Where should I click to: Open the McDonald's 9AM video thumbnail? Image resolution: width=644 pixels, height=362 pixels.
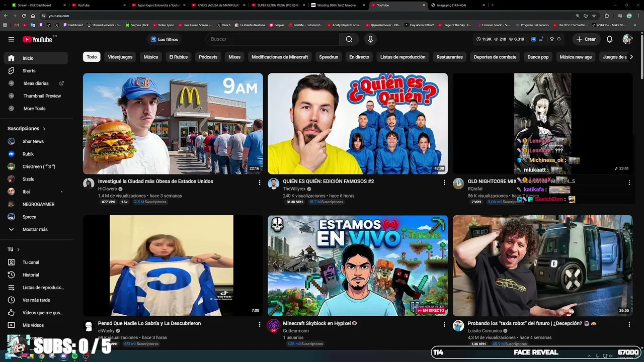click(173, 124)
